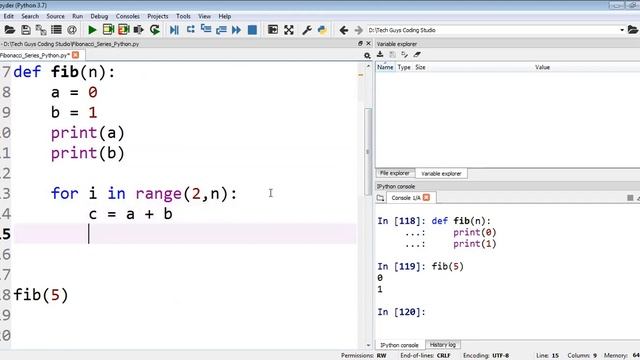Run current cell and advance icon
Screen dimensions: 640x360
point(123,30)
